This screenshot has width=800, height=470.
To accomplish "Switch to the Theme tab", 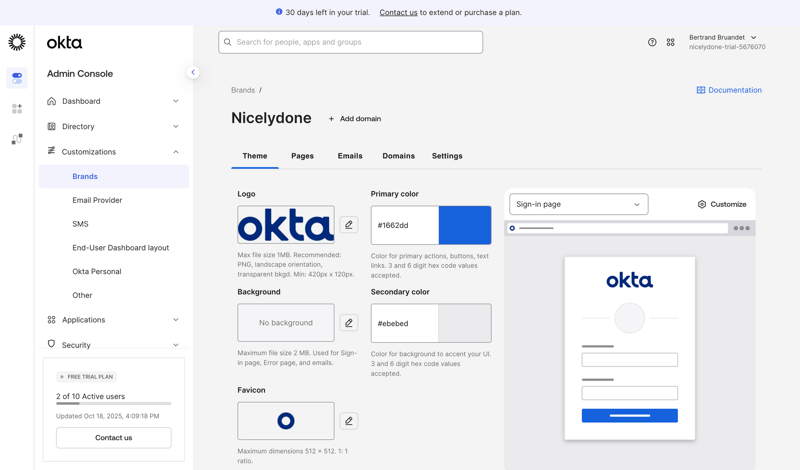I will coord(255,156).
